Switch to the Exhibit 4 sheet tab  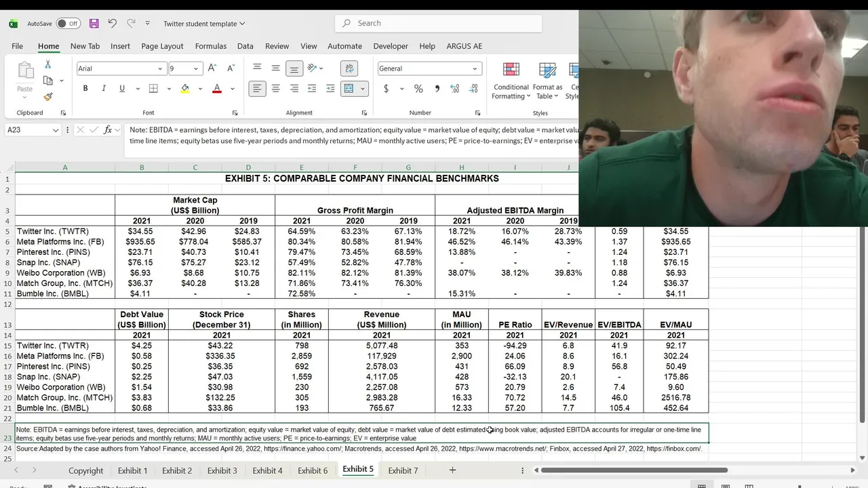click(x=268, y=470)
